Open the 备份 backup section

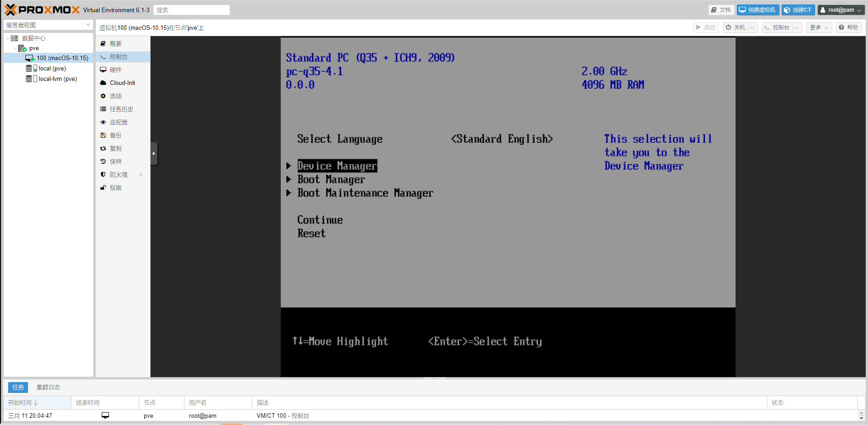coord(115,135)
